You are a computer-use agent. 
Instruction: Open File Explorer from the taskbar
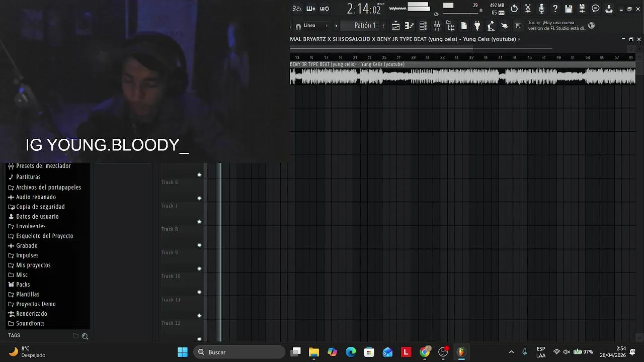314,352
